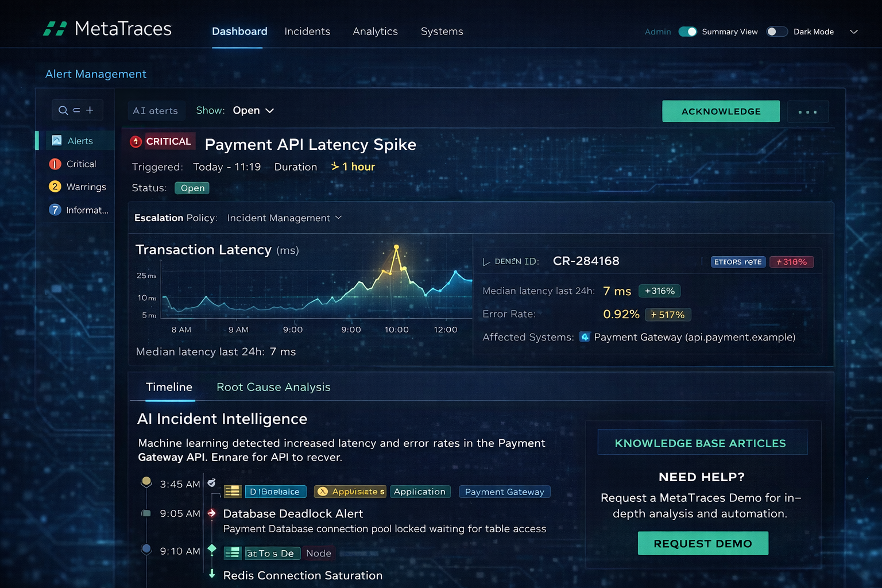Viewport: 882px width, 588px height.
Task: Open the Systems nav item
Action: [x=442, y=32]
